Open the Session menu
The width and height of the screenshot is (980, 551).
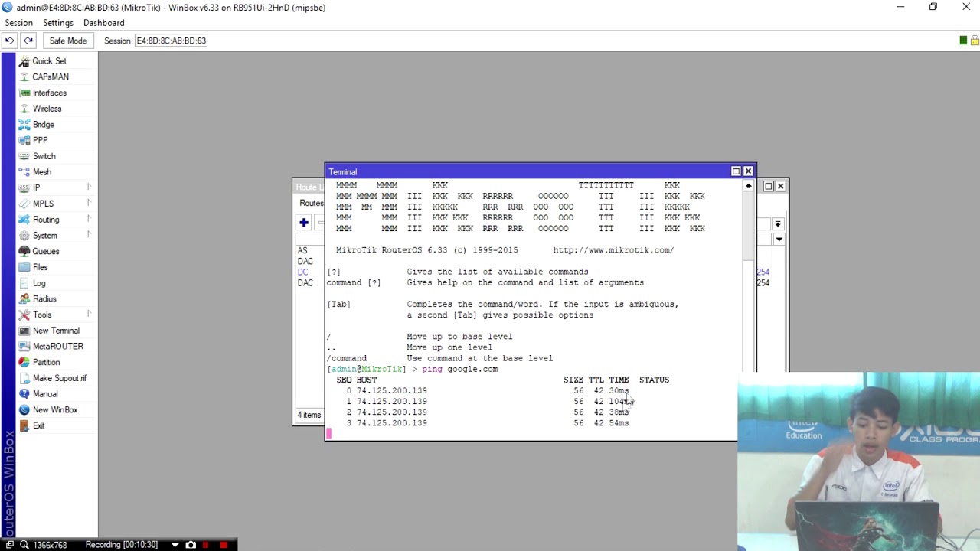(18, 23)
